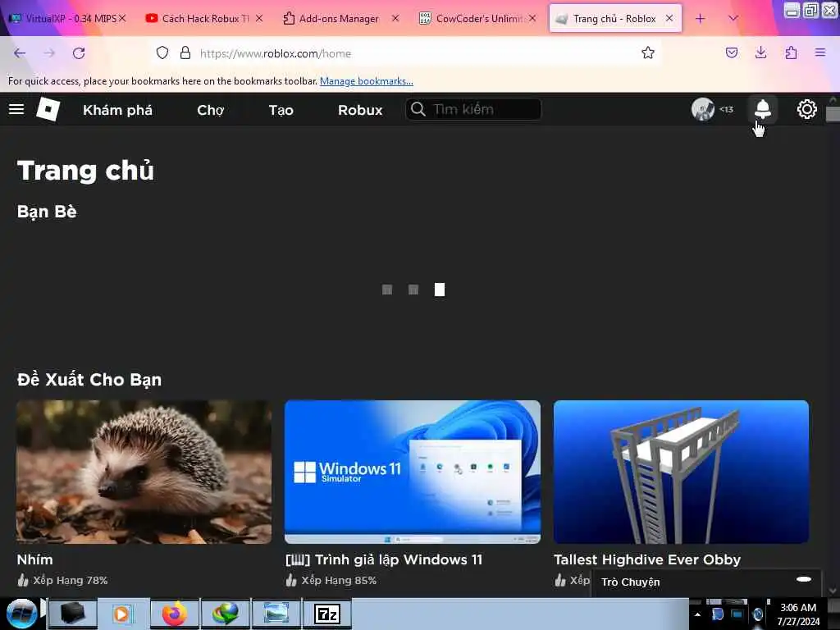
Task: Switch to the Add-ons Manager tab
Action: click(340, 18)
